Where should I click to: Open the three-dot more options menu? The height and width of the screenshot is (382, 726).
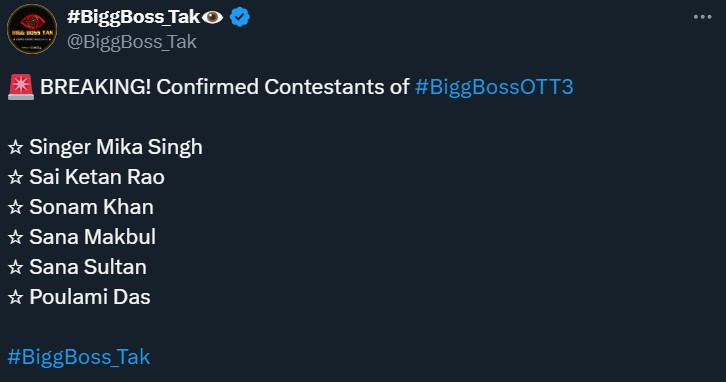(702, 17)
